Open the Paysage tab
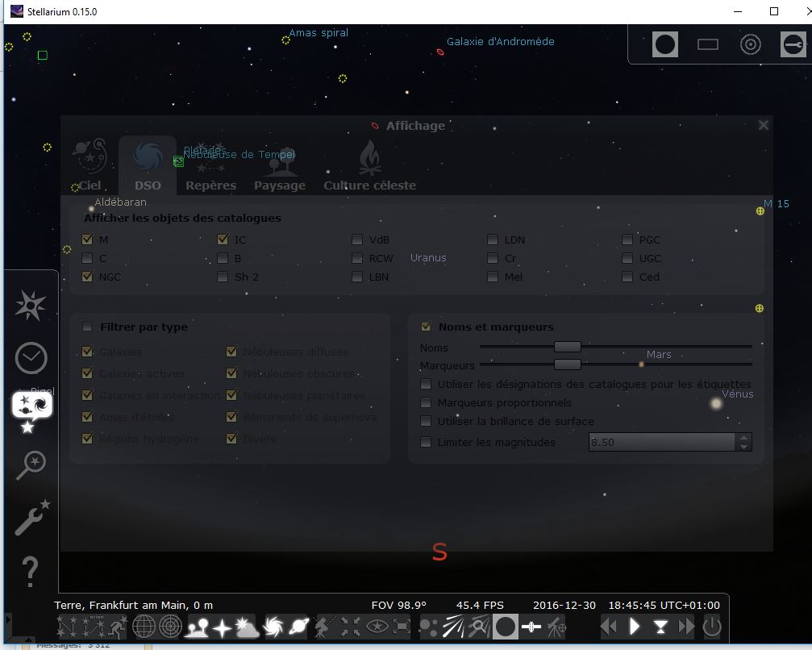The height and width of the screenshot is (650, 812). [x=280, y=166]
